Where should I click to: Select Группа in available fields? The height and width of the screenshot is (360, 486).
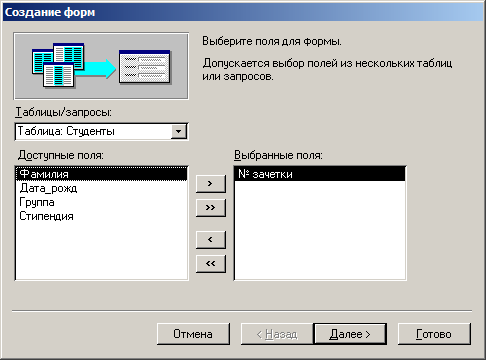tap(101, 202)
